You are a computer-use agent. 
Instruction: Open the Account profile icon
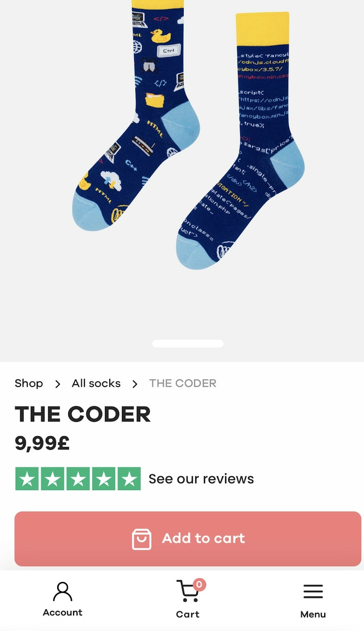(62, 591)
